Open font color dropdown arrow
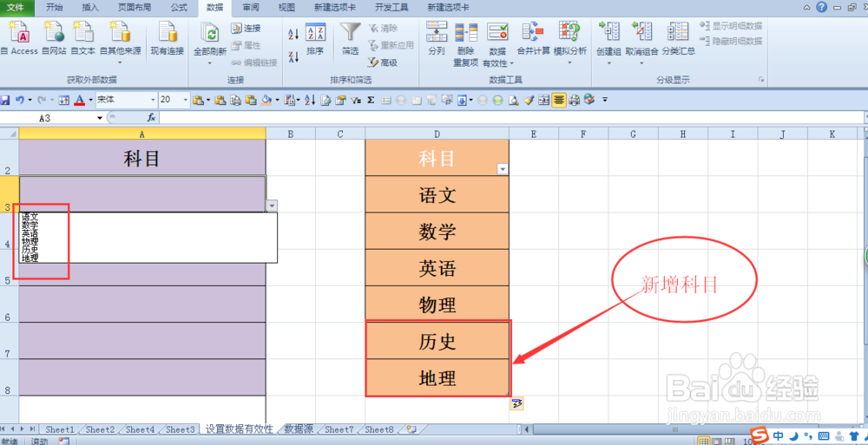Viewport: 868px width, 445px height. [x=91, y=100]
